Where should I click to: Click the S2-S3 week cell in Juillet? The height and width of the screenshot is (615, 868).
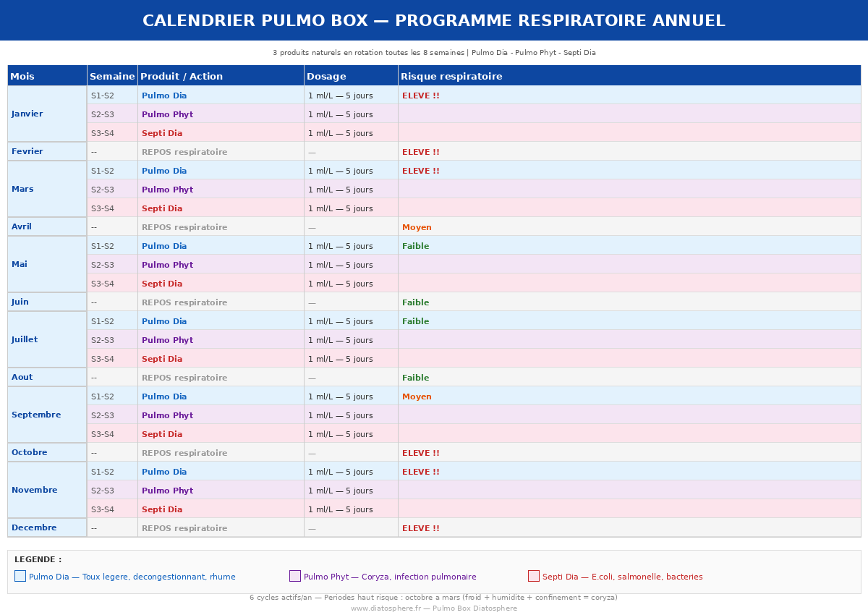[112, 339]
